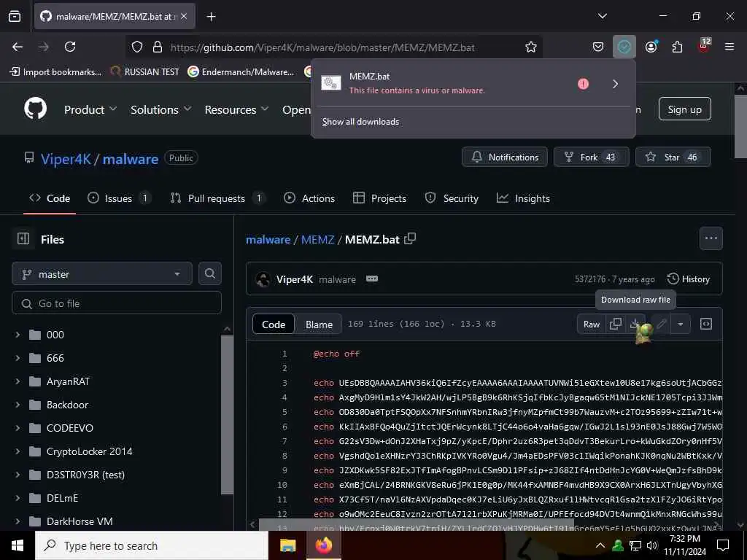Expand the Resources menu

237,109
